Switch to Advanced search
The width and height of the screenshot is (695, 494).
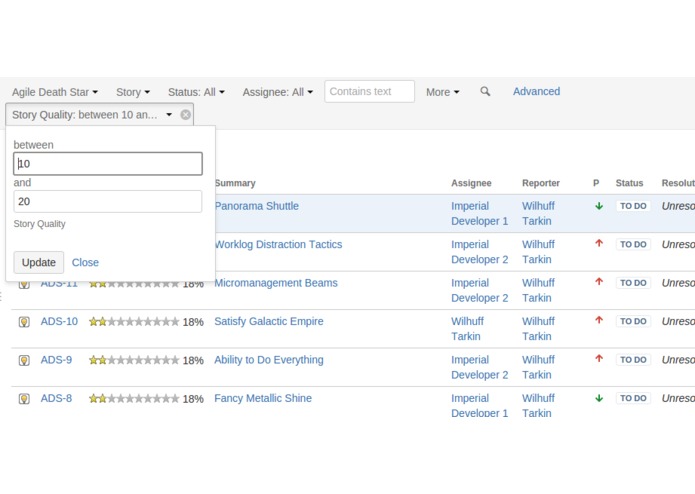coord(536,91)
